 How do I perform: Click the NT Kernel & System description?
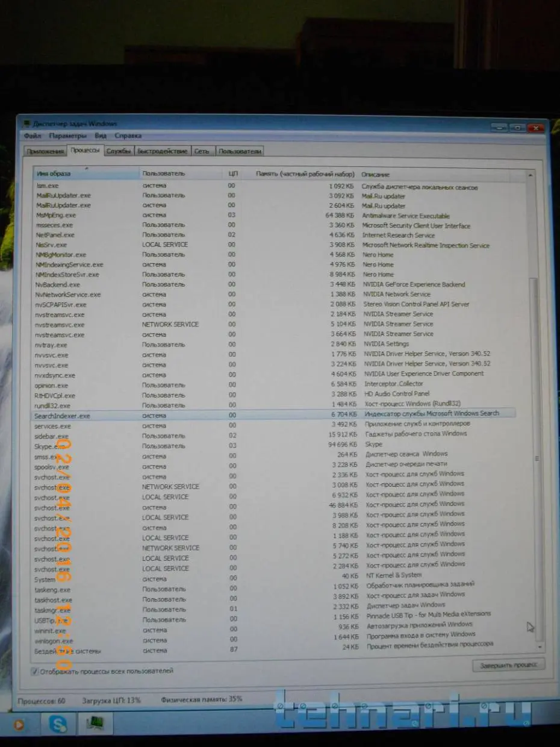point(394,575)
